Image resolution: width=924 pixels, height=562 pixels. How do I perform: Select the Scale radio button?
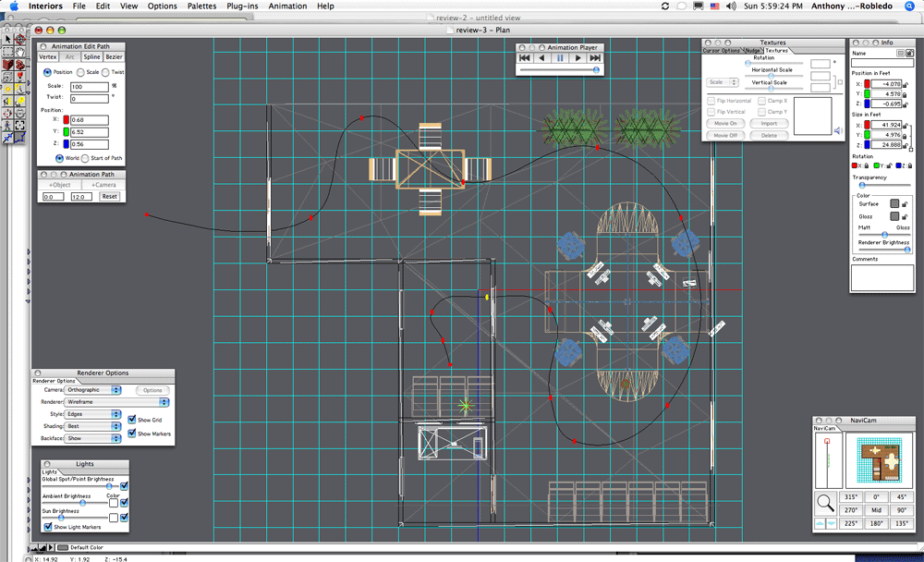point(81,72)
